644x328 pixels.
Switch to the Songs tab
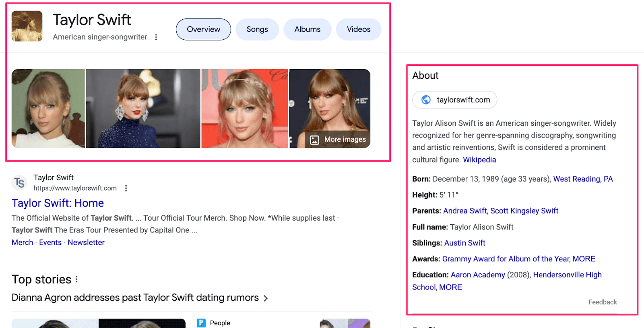coord(257,29)
